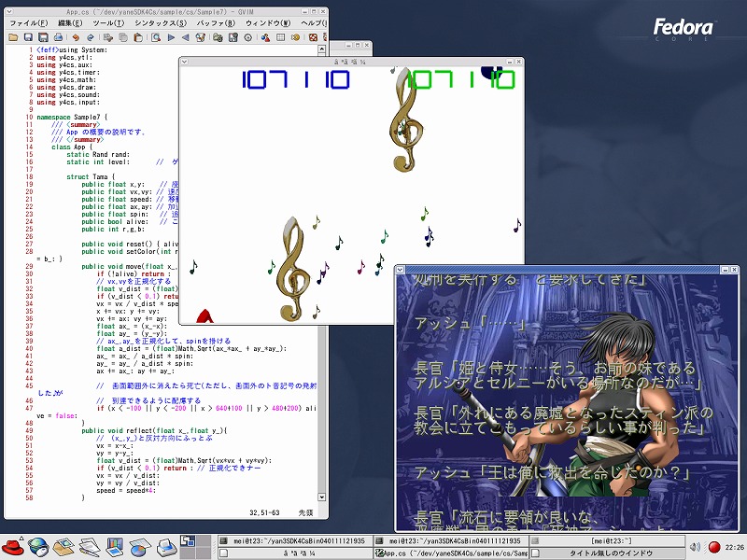Viewport: 747px width, 560px height.
Task: Click the Find Next forward arrow icon
Action: click(x=171, y=37)
